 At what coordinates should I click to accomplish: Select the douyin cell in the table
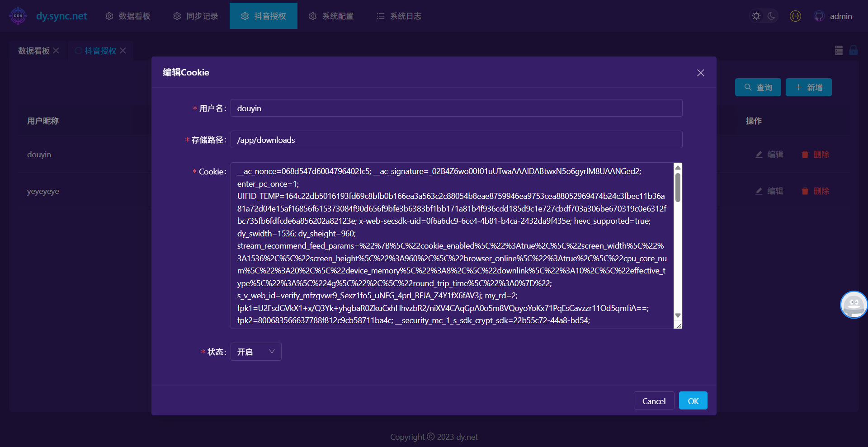click(x=39, y=155)
